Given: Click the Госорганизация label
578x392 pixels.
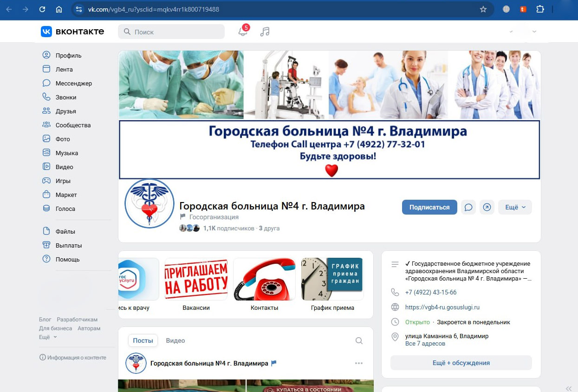Looking at the screenshot, I should [x=214, y=217].
